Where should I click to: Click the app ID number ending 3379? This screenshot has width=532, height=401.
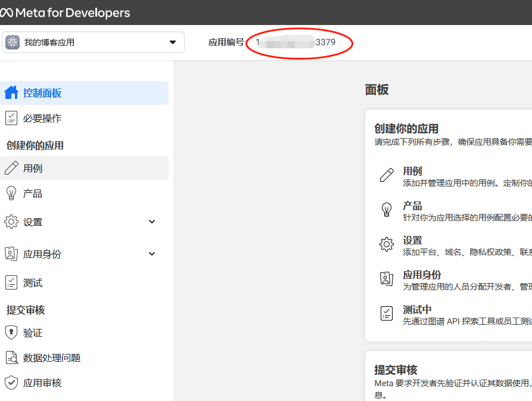pos(295,42)
